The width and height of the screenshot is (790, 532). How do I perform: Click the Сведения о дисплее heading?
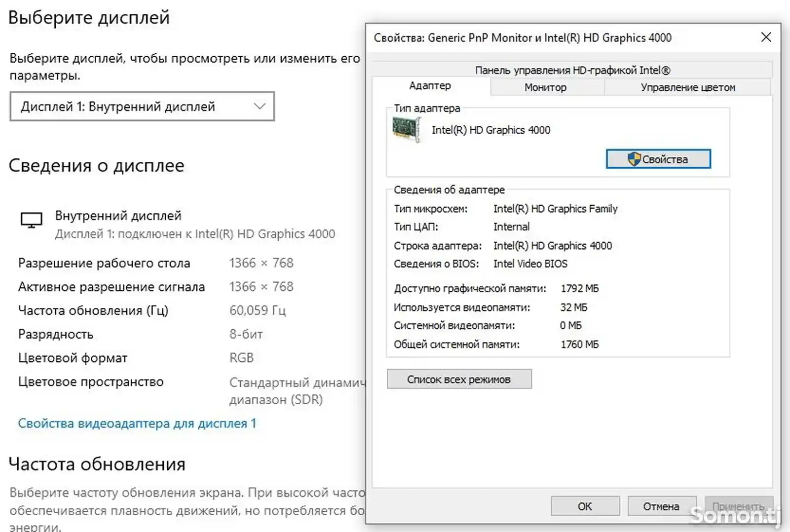pos(96,165)
